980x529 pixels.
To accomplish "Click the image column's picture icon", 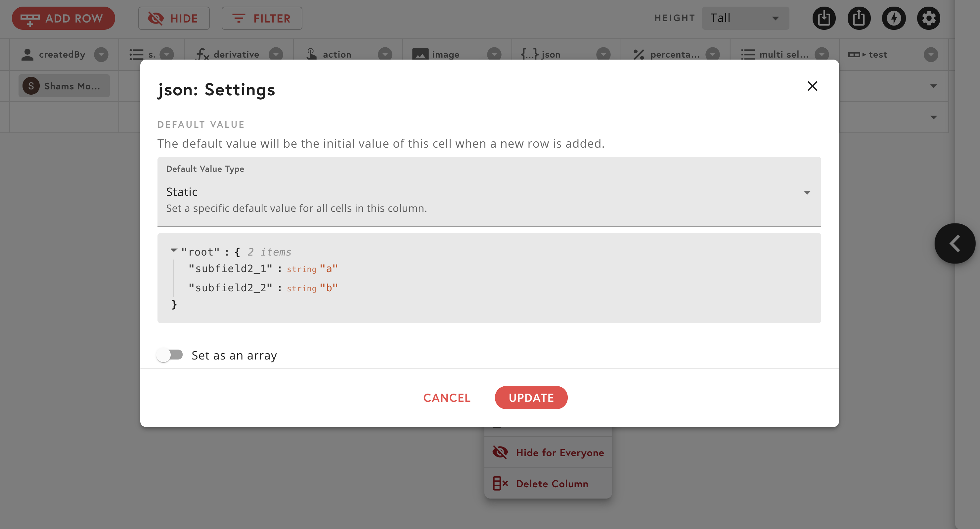I will [421, 54].
